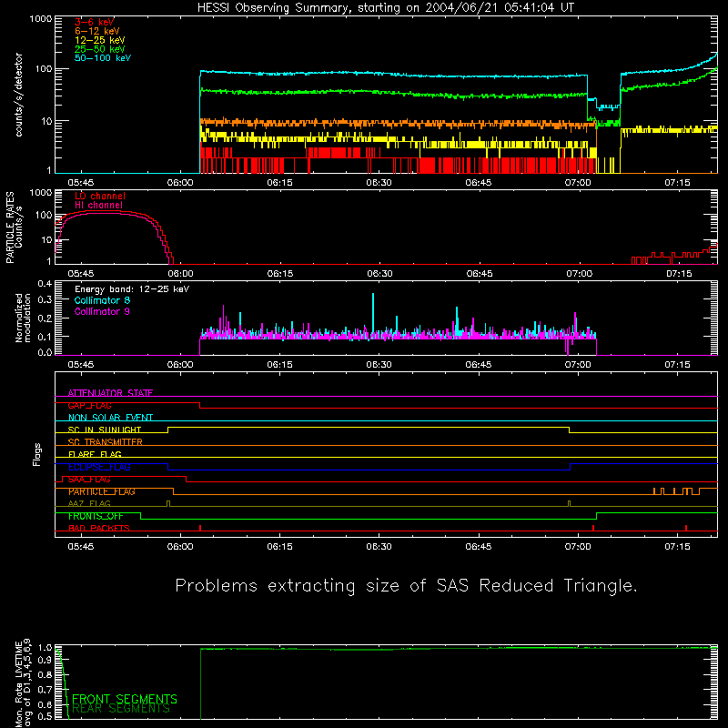
Task: Click the "06:30" tick label under the Flags panel
Action: coord(379,547)
